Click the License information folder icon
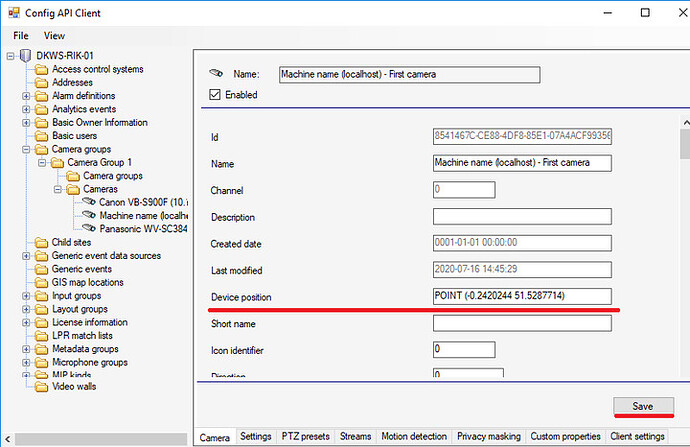Screen dimensions: 690x447 click(x=41, y=322)
